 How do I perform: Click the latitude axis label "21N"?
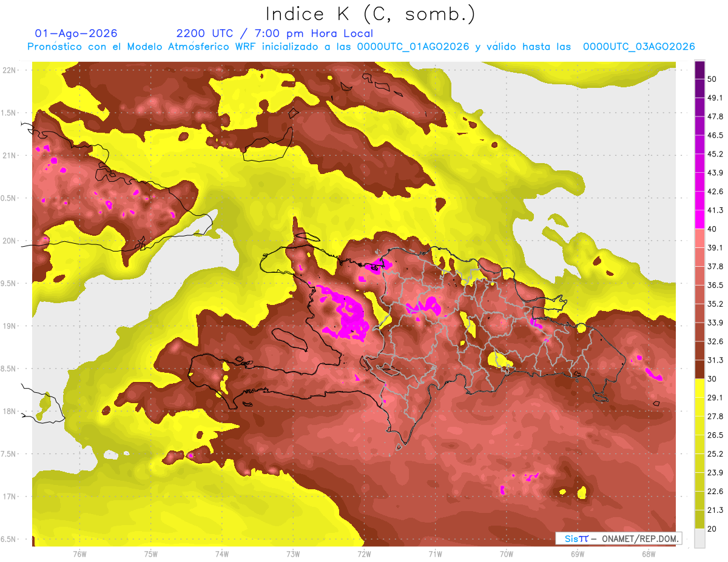point(9,155)
